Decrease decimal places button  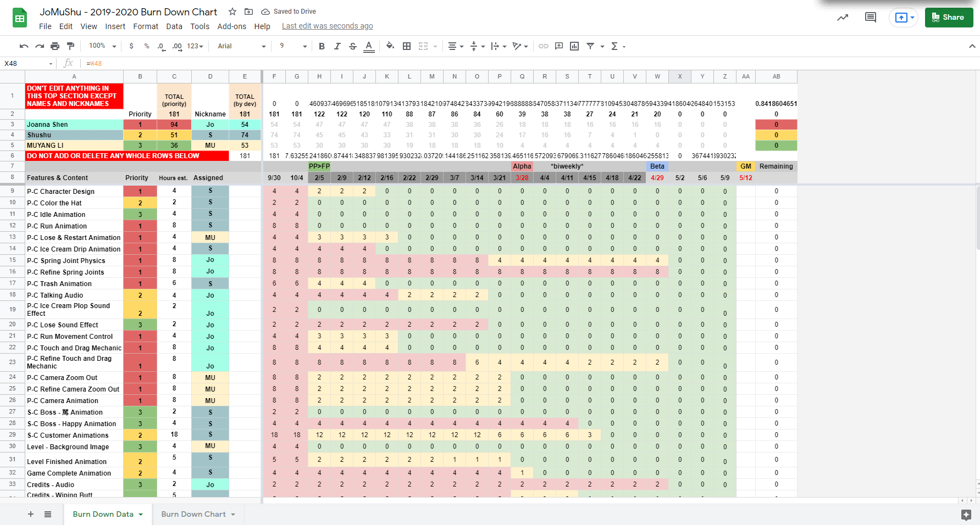pyautogui.click(x=161, y=46)
